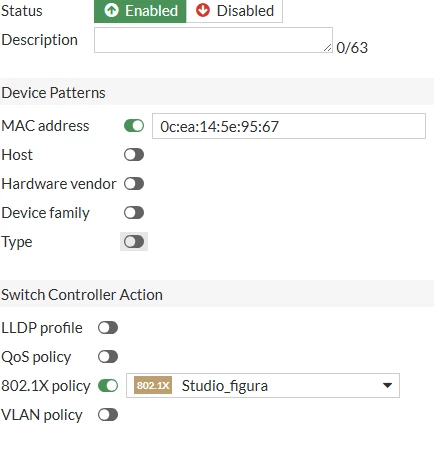The width and height of the screenshot is (434, 451).
Task: Click the Device Patterns section header
Action: (217, 92)
